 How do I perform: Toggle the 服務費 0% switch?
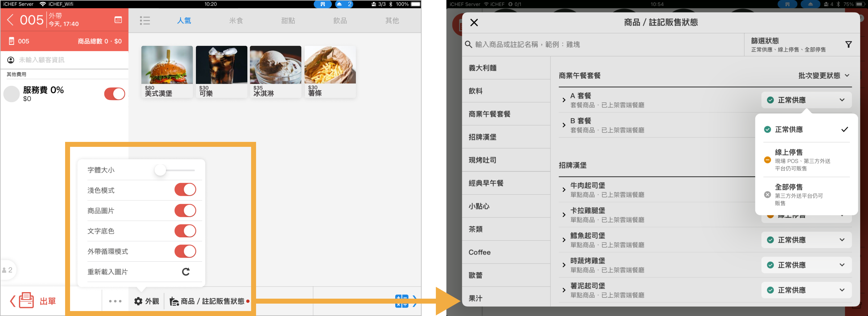tap(115, 94)
